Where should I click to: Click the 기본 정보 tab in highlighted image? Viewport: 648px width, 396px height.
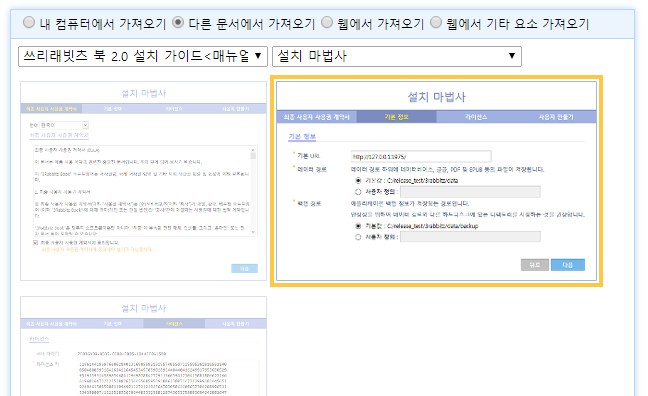coord(396,117)
